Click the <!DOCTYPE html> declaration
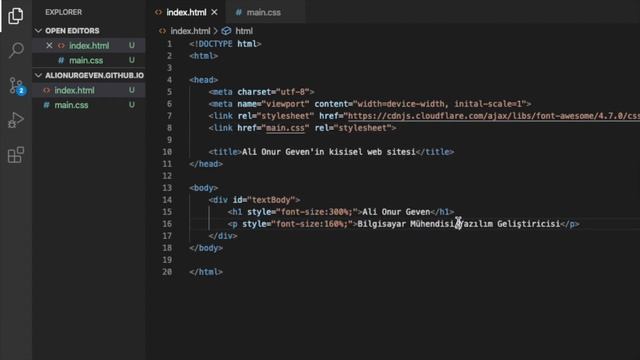 tap(225, 44)
